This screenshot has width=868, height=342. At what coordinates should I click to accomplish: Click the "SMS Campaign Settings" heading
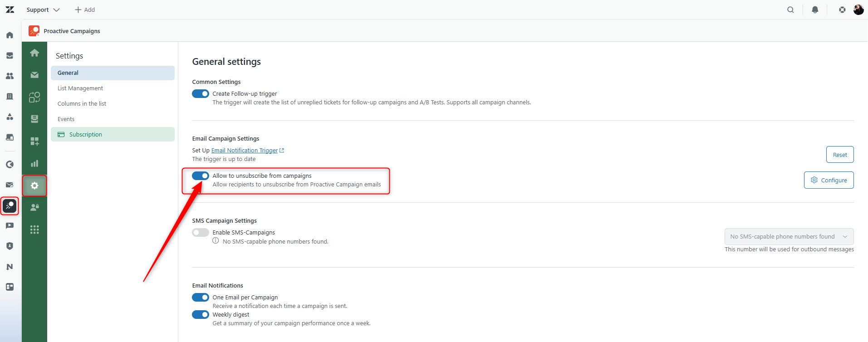click(224, 220)
